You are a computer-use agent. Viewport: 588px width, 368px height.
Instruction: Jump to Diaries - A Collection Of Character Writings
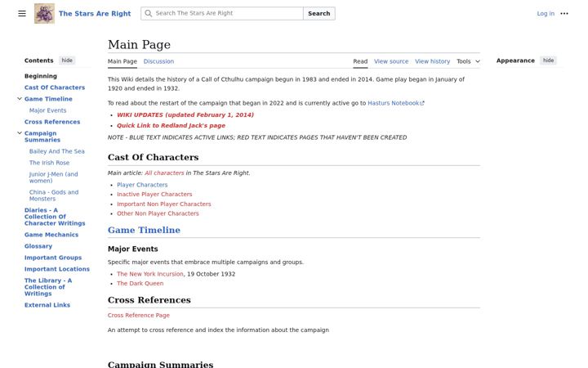click(x=55, y=217)
